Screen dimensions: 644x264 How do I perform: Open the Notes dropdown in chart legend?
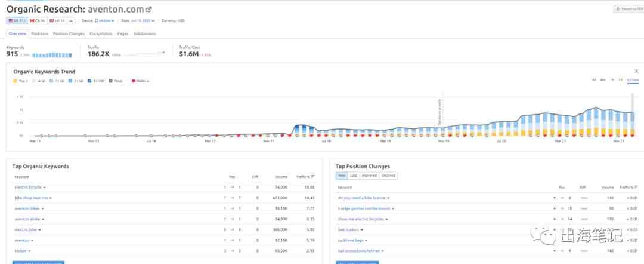(x=141, y=81)
